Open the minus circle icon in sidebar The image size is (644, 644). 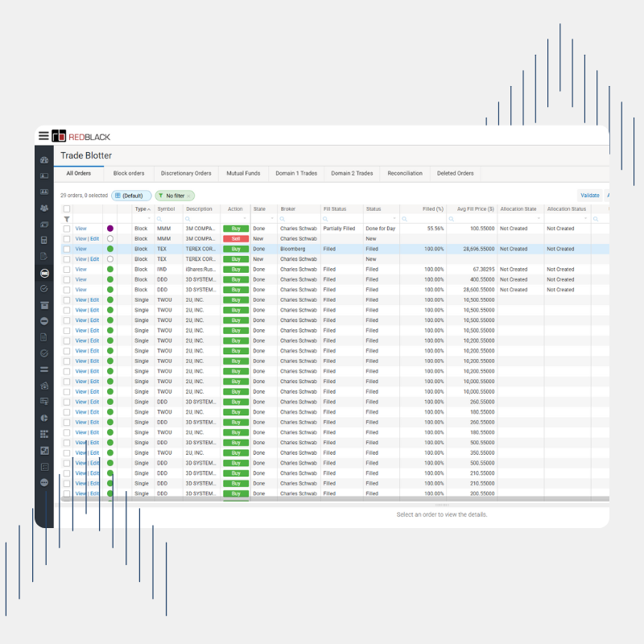44,321
